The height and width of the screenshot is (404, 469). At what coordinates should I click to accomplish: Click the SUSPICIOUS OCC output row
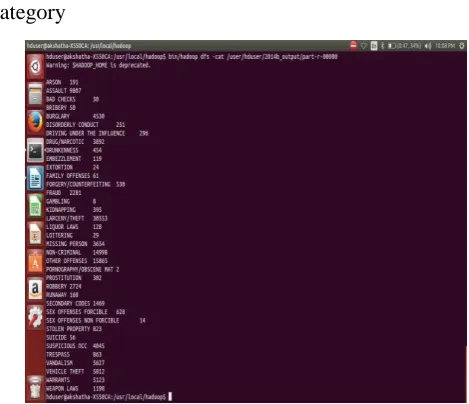point(75,345)
